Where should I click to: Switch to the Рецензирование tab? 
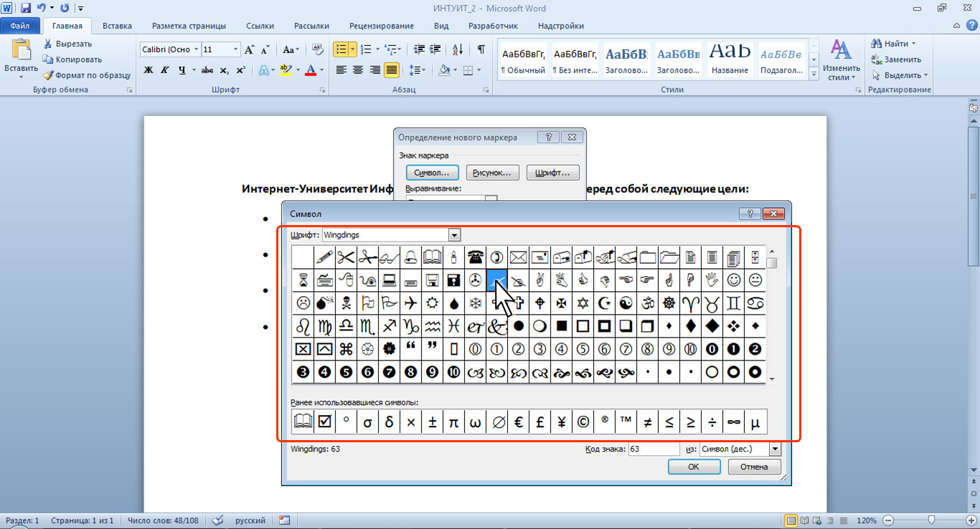pos(382,26)
